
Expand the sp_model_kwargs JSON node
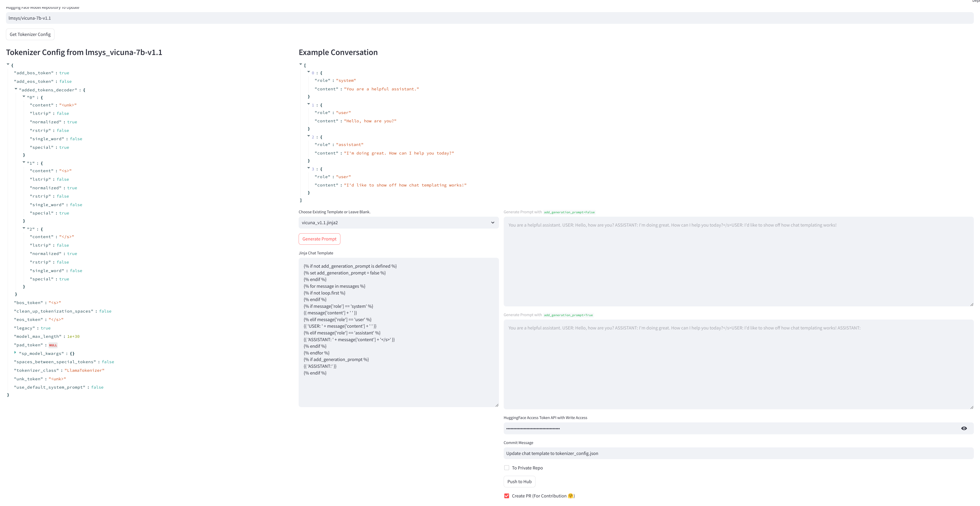(15, 352)
